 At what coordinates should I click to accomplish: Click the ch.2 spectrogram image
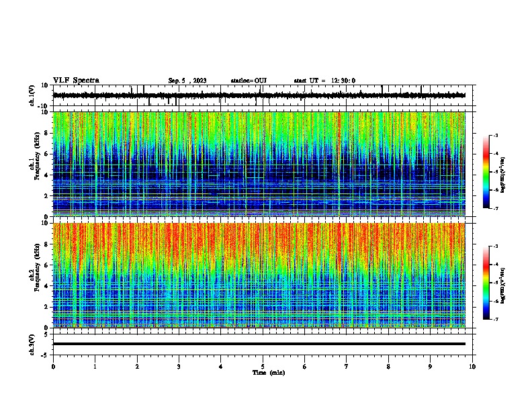coord(259,275)
